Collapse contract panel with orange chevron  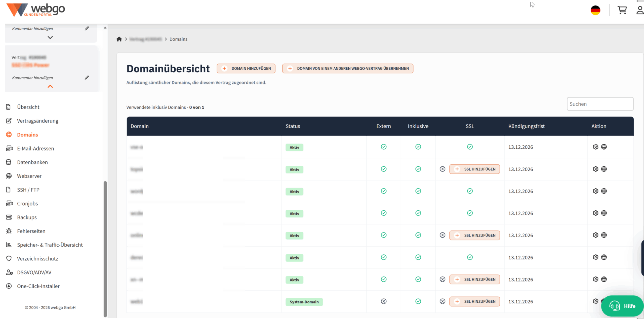(x=50, y=86)
